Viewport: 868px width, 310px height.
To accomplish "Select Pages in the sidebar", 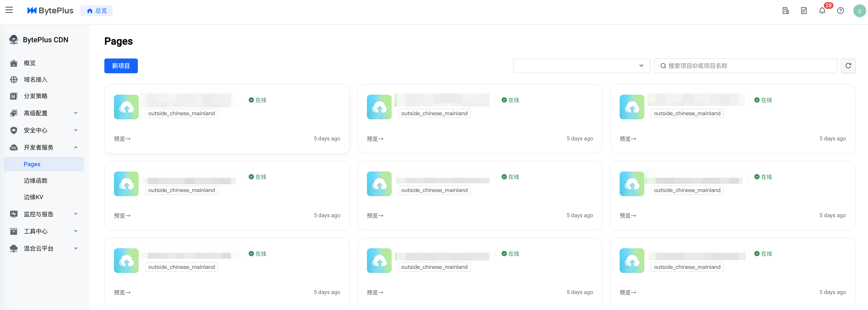I will tap(32, 164).
